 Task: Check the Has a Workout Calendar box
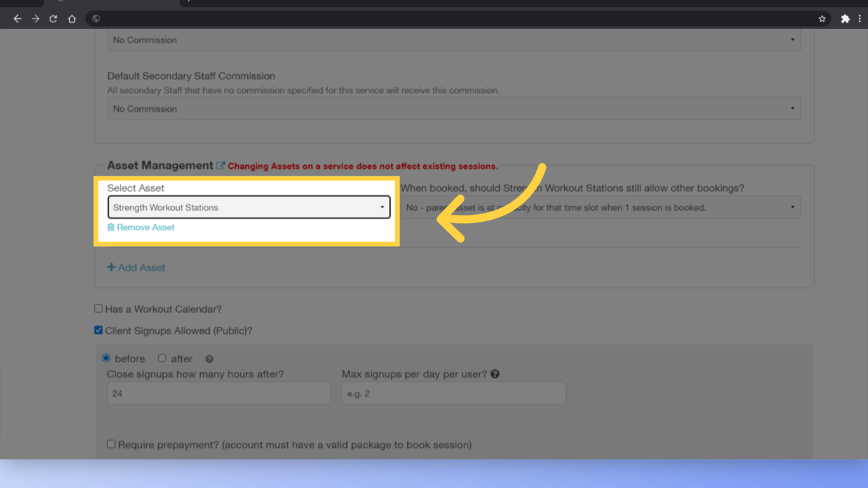point(98,309)
